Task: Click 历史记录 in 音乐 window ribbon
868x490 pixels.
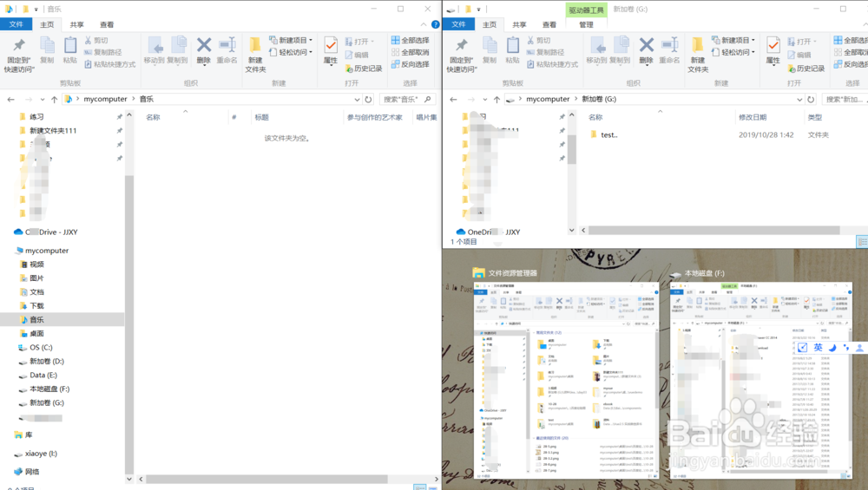Action: [x=364, y=69]
